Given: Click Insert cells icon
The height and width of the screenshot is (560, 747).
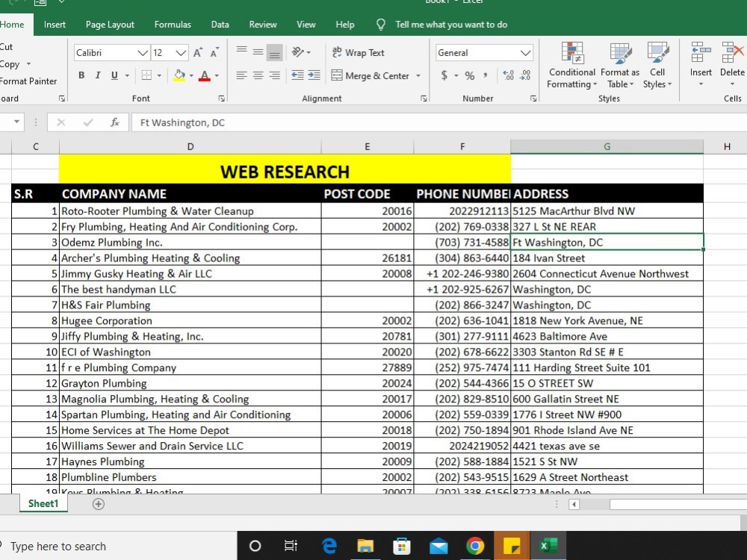Looking at the screenshot, I should pyautogui.click(x=701, y=52).
